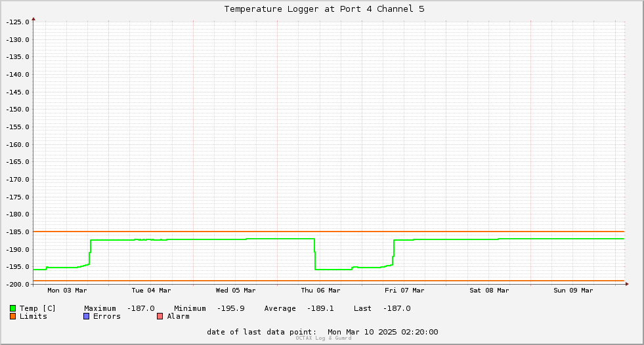644x345 pixels.
Task: Click the -185.0 y-axis label
Action: [18, 232]
